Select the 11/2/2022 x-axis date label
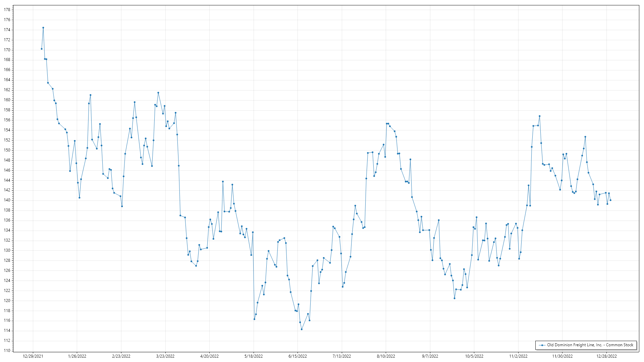Viewport: 644px width, 362px height. tap(518, 356)
